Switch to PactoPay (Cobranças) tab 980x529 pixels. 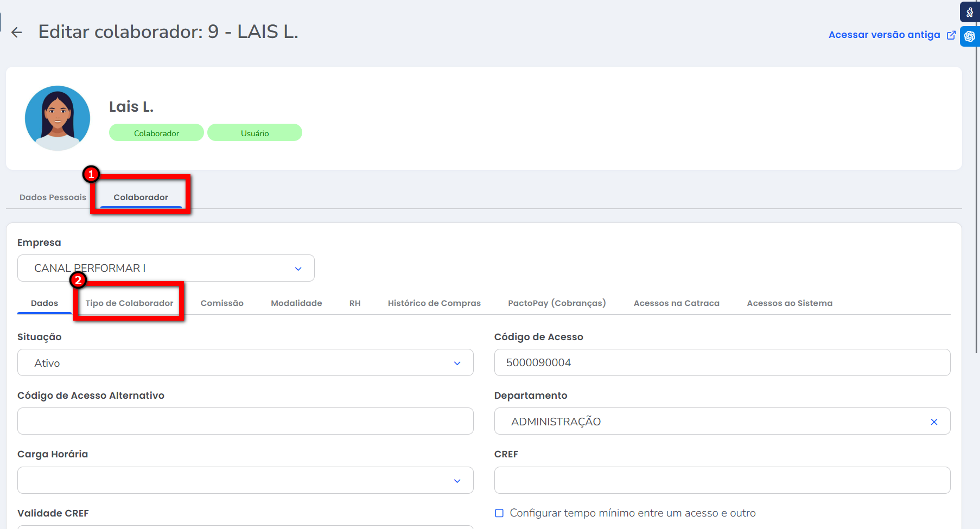click(x=557, y=303)
